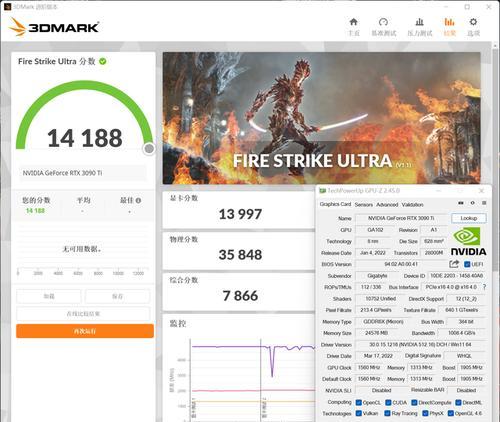Viewport: 500px width, 422px height.
Task: Open GPU-Z hamburger menu icon
Action: (484, 203)
